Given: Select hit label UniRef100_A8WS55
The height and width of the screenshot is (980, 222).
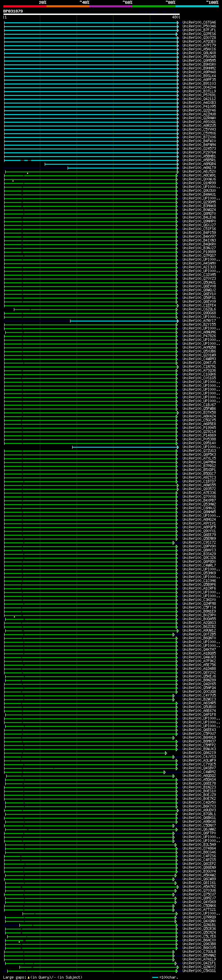Looking at the screenshot, I should (199, 485).
